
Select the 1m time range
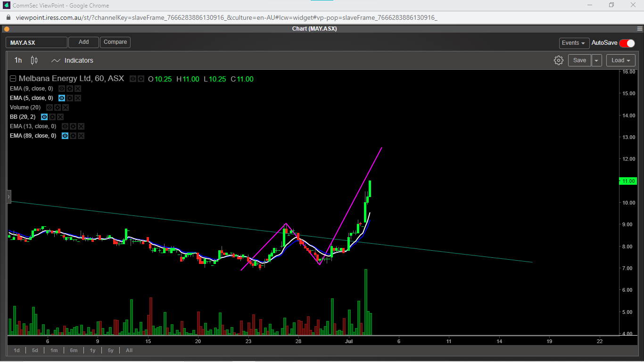pyautogui.click(x=54, y=350)
